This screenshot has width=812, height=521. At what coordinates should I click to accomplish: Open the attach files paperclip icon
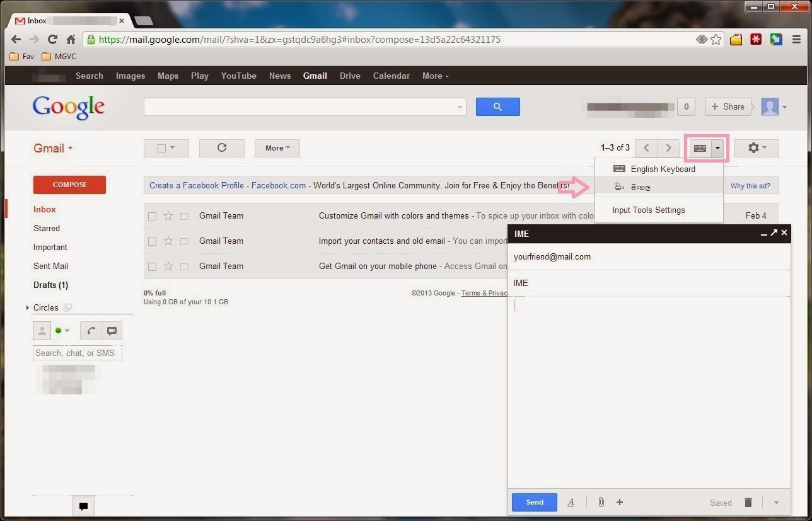point(601,502)
